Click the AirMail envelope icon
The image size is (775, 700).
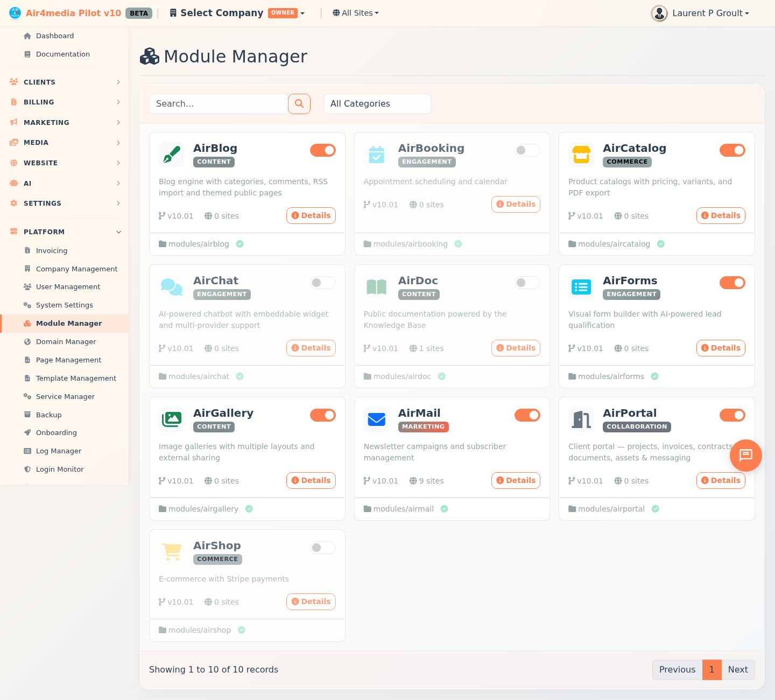(376, 419)
